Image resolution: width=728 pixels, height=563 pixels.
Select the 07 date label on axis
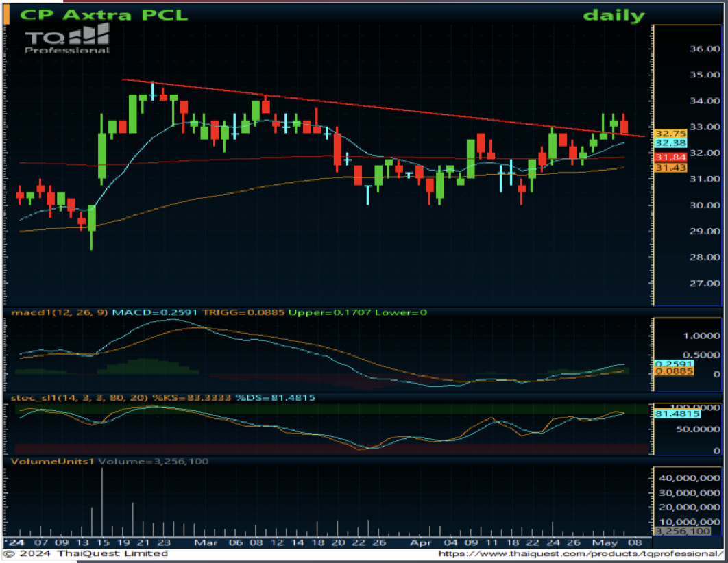(41, 542)
